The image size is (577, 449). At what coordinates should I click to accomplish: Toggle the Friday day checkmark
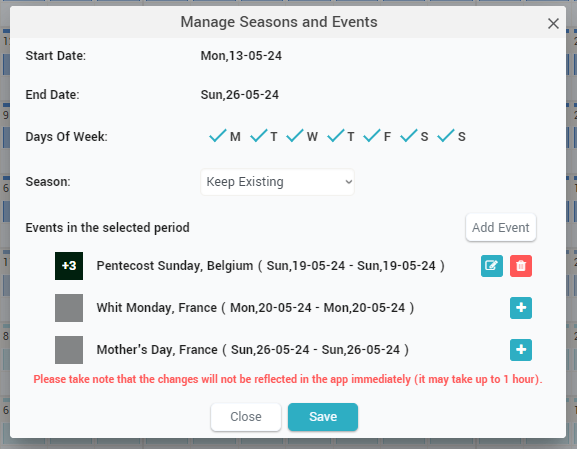[x=372, y=136]
